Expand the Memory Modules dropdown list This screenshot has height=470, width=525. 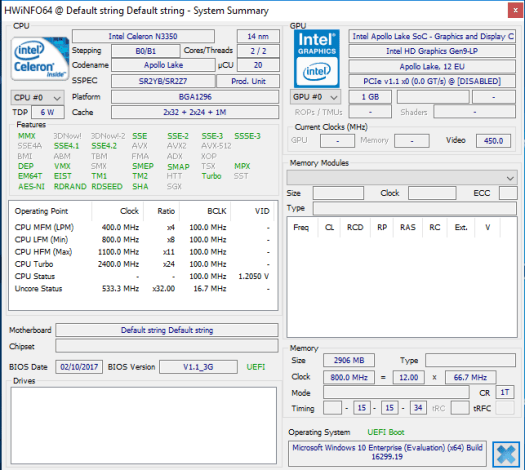tap(402, 177)
